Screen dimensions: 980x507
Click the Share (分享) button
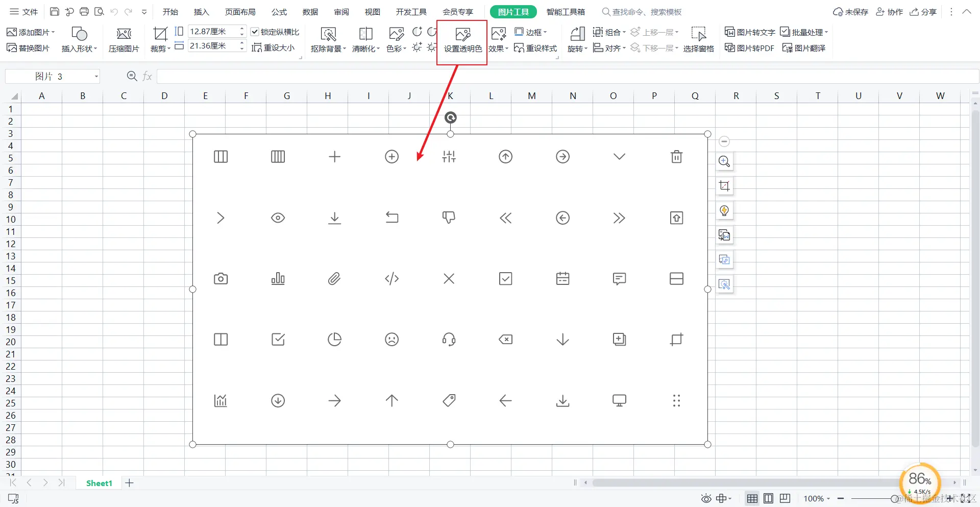923,12
